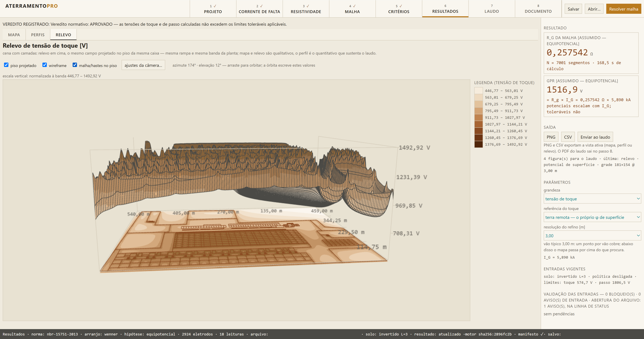Click the AterramentoPro logo
This screenshot has height=339, width=644.
pyautogui.click(x=32, y=6)
